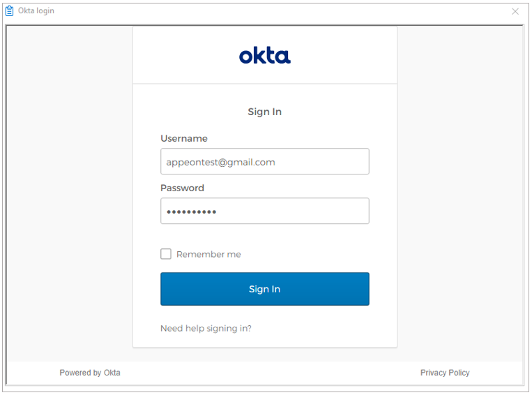
Task: Open the Privacy Policy link
Action: [445, 373]
